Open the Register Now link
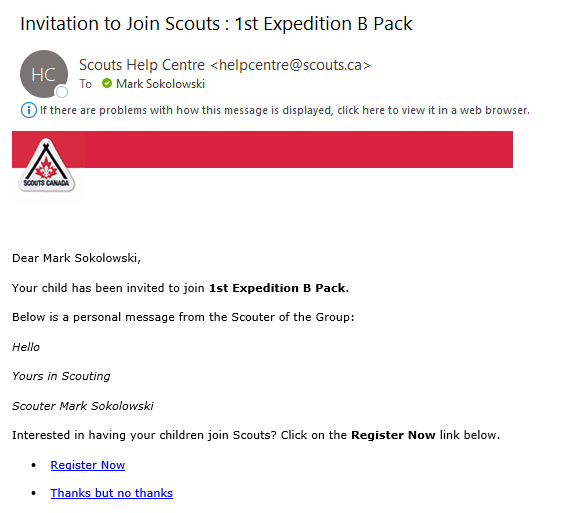This screenshot has height=513, width=570. click(88, 465)
